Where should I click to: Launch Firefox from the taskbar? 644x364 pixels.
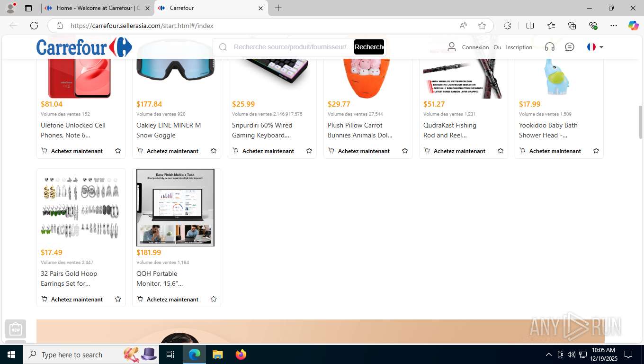(x=241, y=355)
